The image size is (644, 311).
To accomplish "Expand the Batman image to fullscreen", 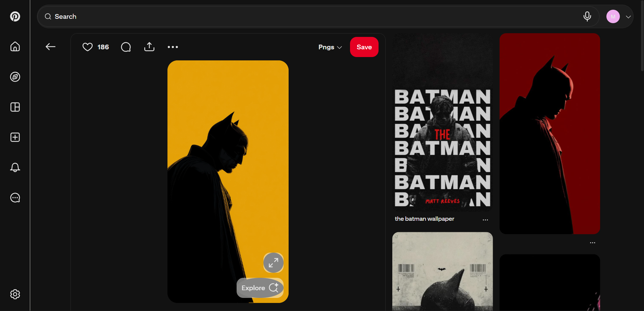I will tap(273, 263).
